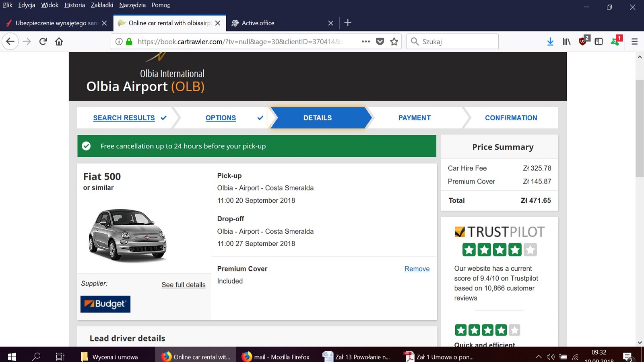Open Windows Task View

(x=60, y=356)
